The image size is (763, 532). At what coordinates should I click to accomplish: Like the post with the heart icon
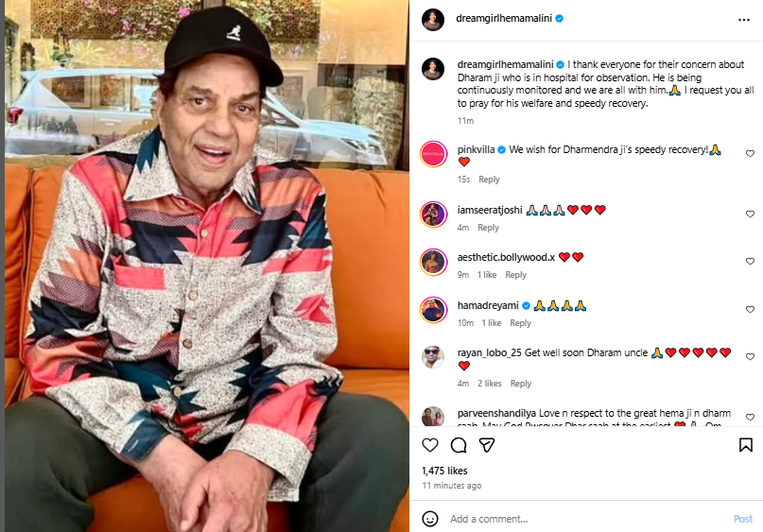coord(430,444)
